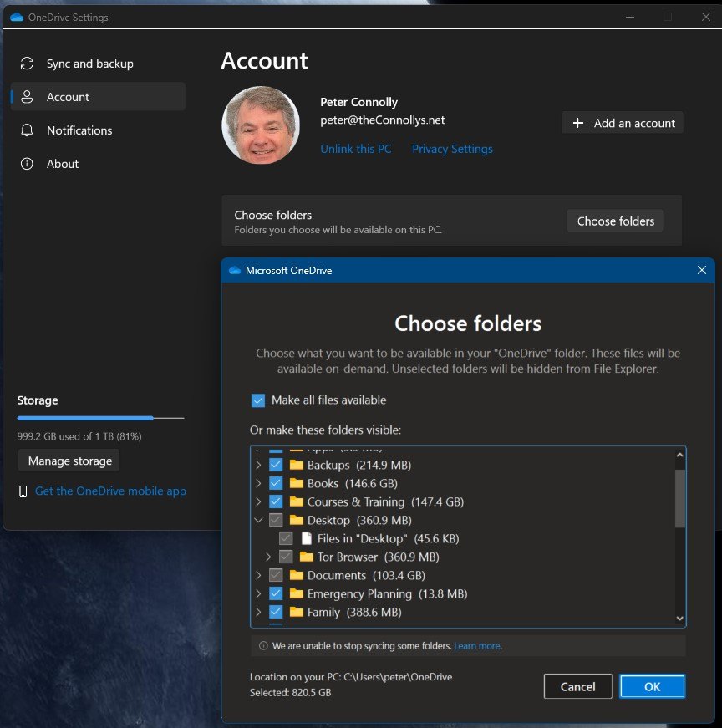Expand Emergency Planning folder

pos(258,593)
